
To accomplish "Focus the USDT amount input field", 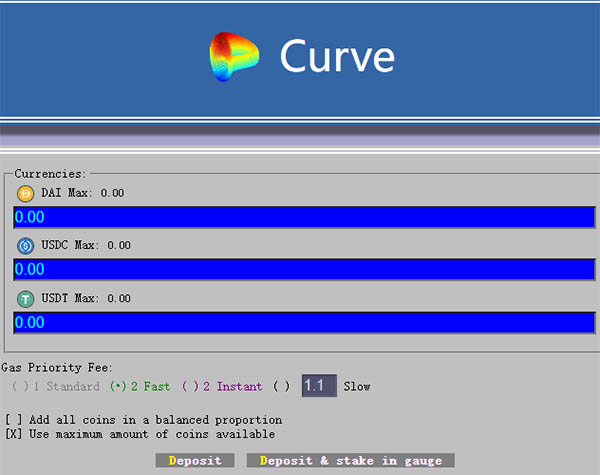I will click(x=304, y=322).
